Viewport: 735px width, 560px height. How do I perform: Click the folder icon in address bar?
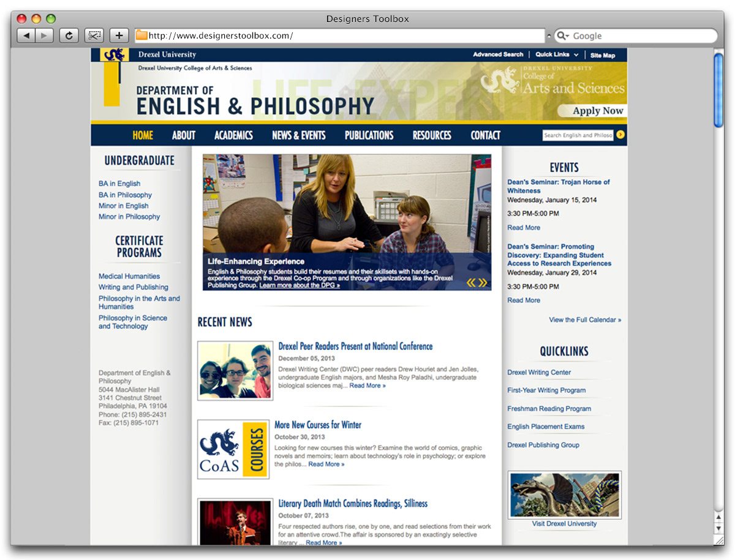(x=141, y=35)
